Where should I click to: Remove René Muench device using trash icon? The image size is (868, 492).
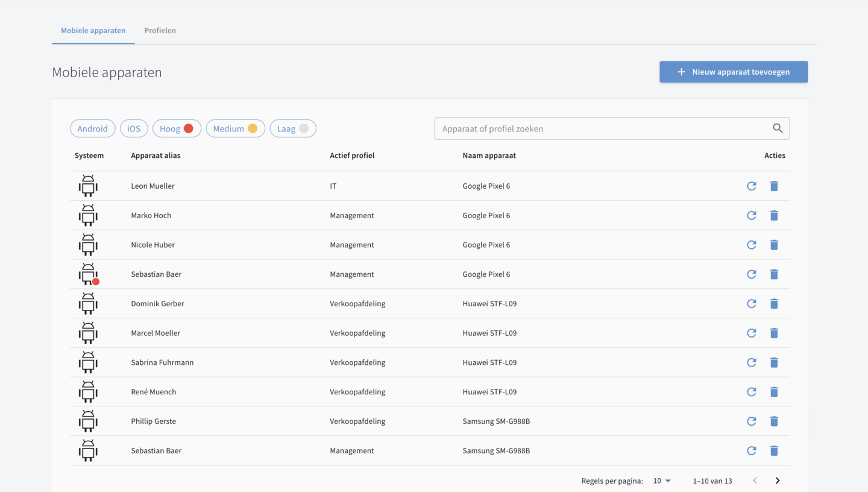774,392
